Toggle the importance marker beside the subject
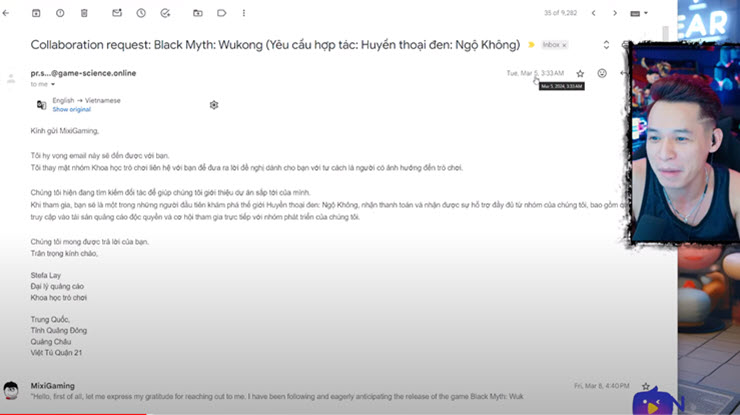 tap(532, 45)
